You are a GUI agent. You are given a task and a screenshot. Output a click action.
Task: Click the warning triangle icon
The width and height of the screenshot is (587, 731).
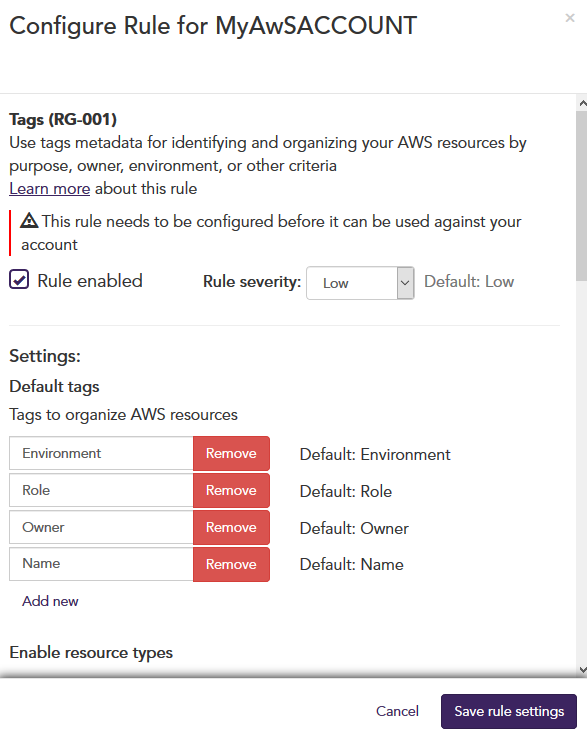pyautogui.click(x=29, y=221)
